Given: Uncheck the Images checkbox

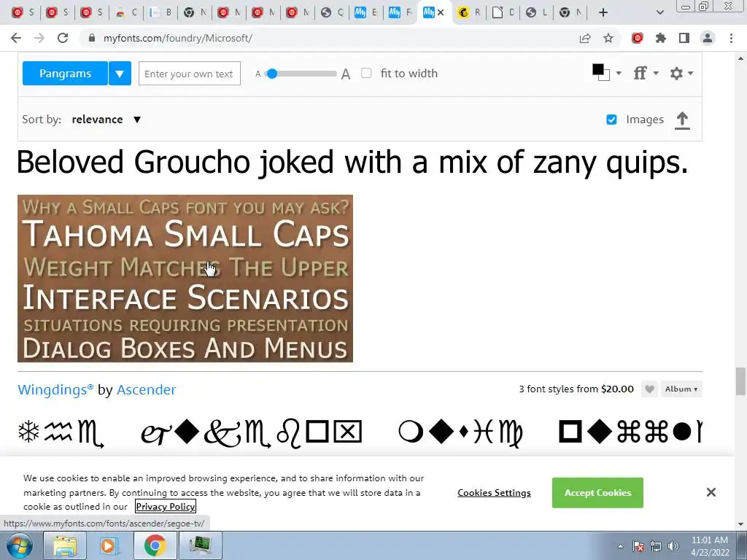Looking at the screenshot, I should point(611,120).
